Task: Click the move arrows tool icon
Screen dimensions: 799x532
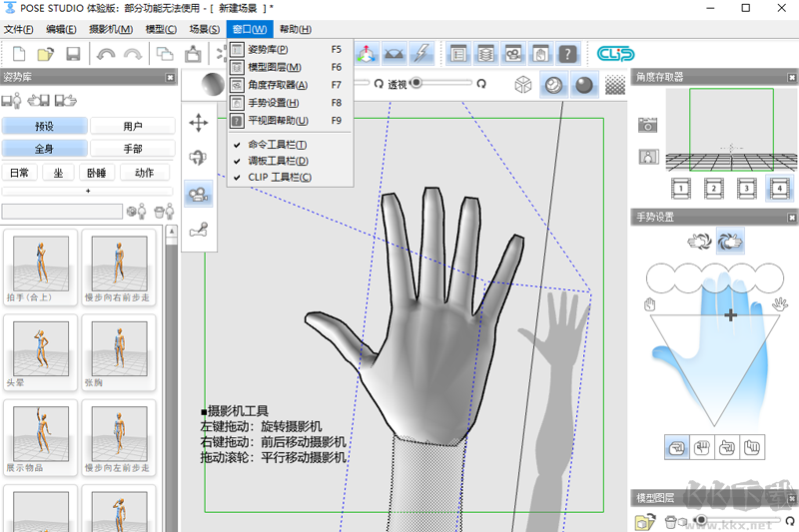Action: tap(198, 123)
